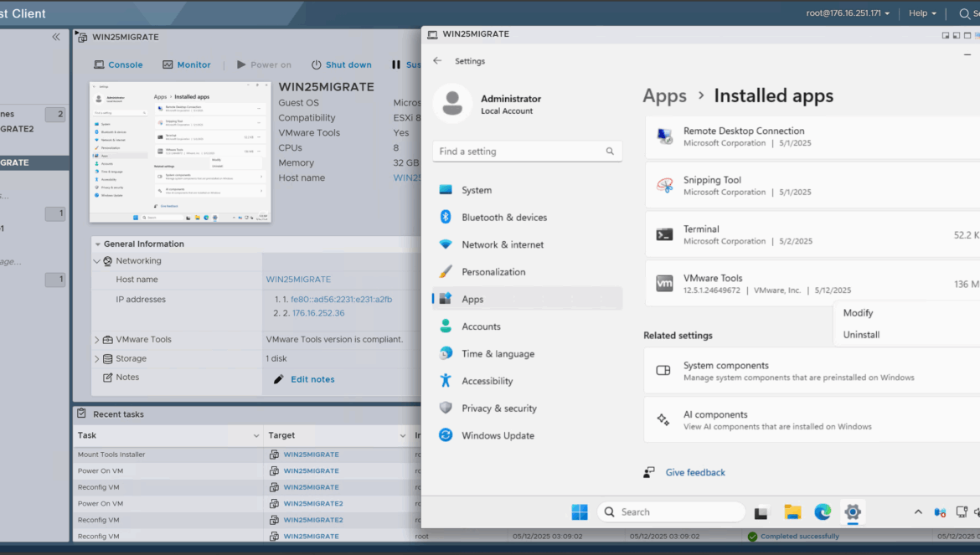The width and height of the screenshot is (980, 555).
Task: Open root@176.16.251.171 user dropdown
Action: (x=848, y=13)
